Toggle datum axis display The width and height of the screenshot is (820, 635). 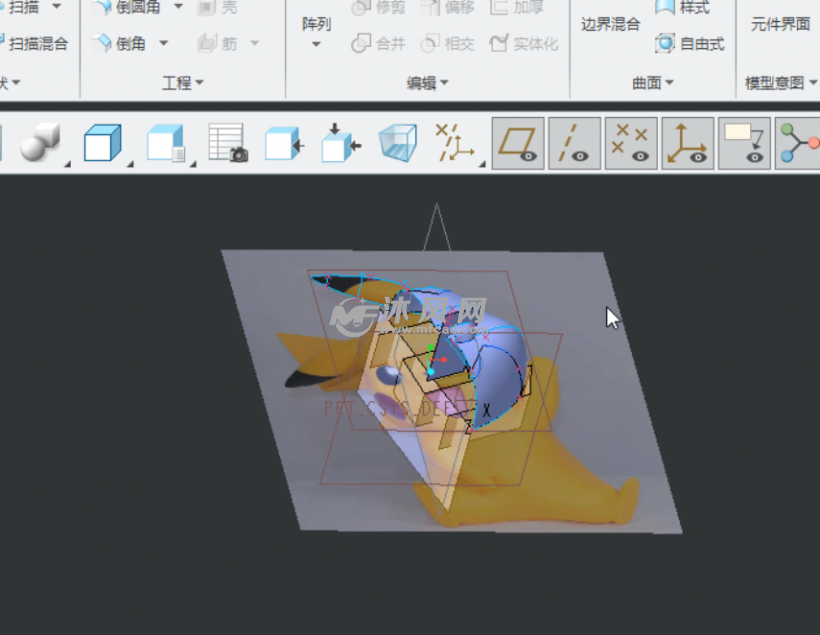tap(575, 143)
